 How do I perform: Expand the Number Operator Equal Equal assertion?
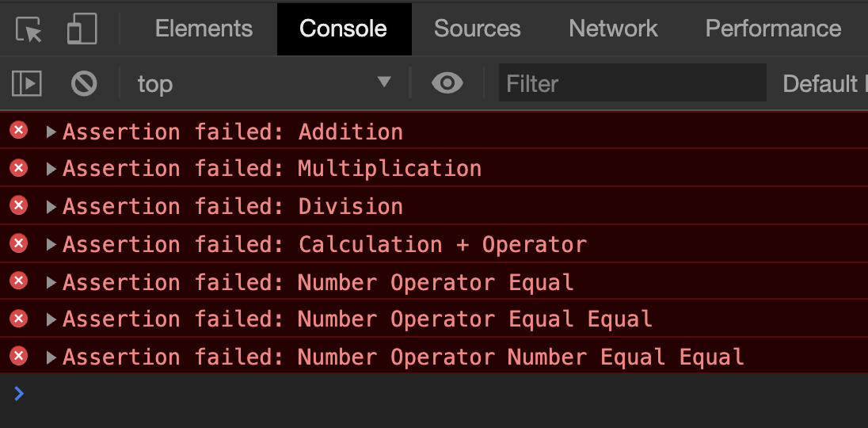(51, 319)
